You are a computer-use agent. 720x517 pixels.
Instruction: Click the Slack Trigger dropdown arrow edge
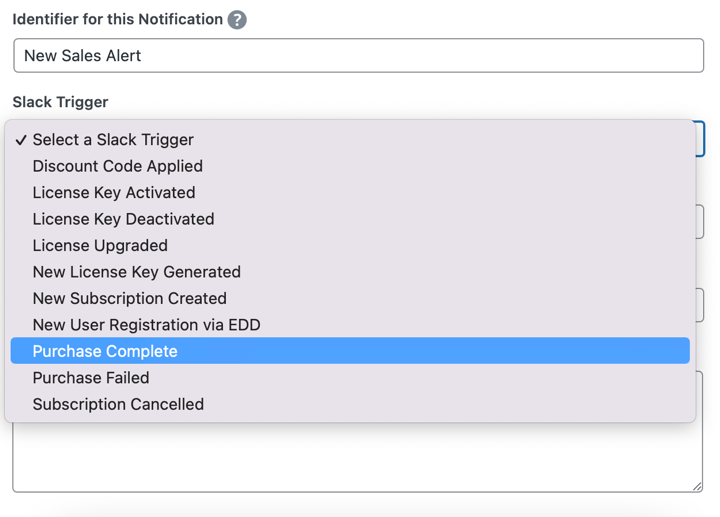point(700,139)
